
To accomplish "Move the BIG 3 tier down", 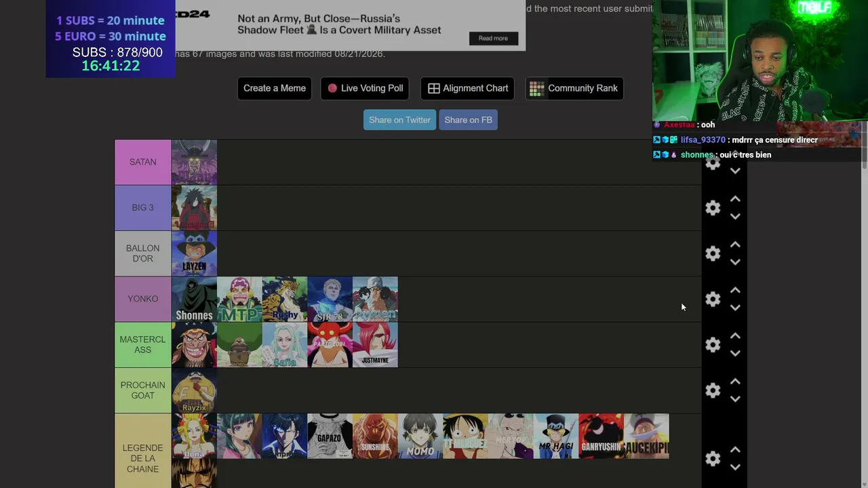I will 735,216.
